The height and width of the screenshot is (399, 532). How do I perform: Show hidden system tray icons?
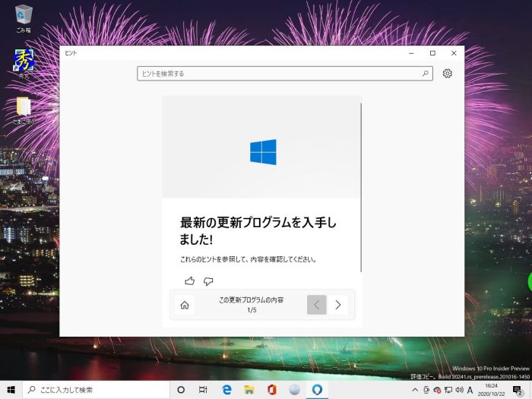pos(414,390)
